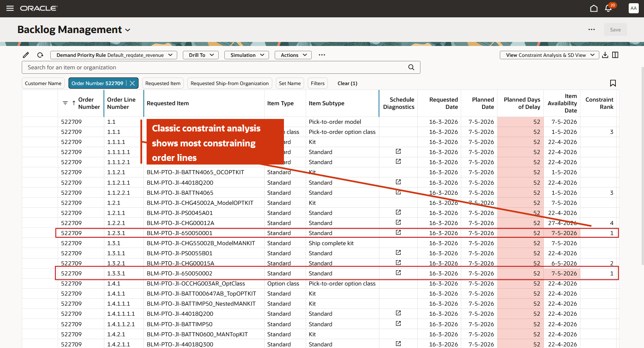Select item BLM-PTO-JI-650050001
The image size is (644, 348).
pyautogui.click(x=179, y=233)
